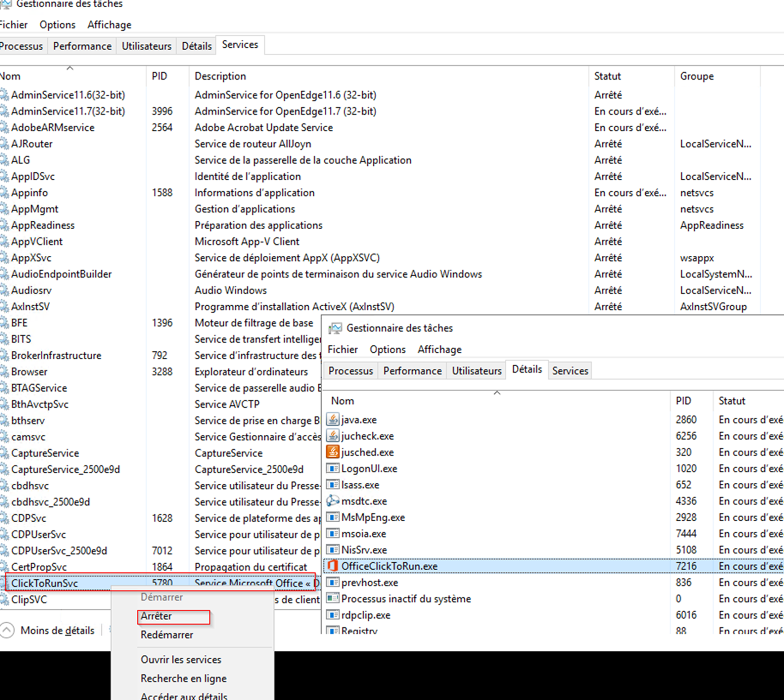The width and height of the screenshot is (784, 700).
Task: Click the msdtc.exe process icon
Action: click(x=332, y=501)
